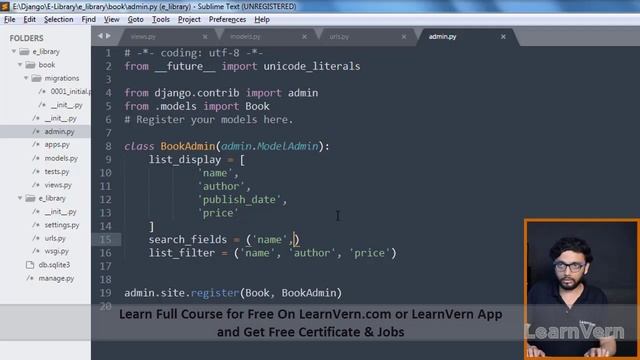Screen dimensions: 640x360
Task: Close the views.py tab
Action: [x=205, y=37]
